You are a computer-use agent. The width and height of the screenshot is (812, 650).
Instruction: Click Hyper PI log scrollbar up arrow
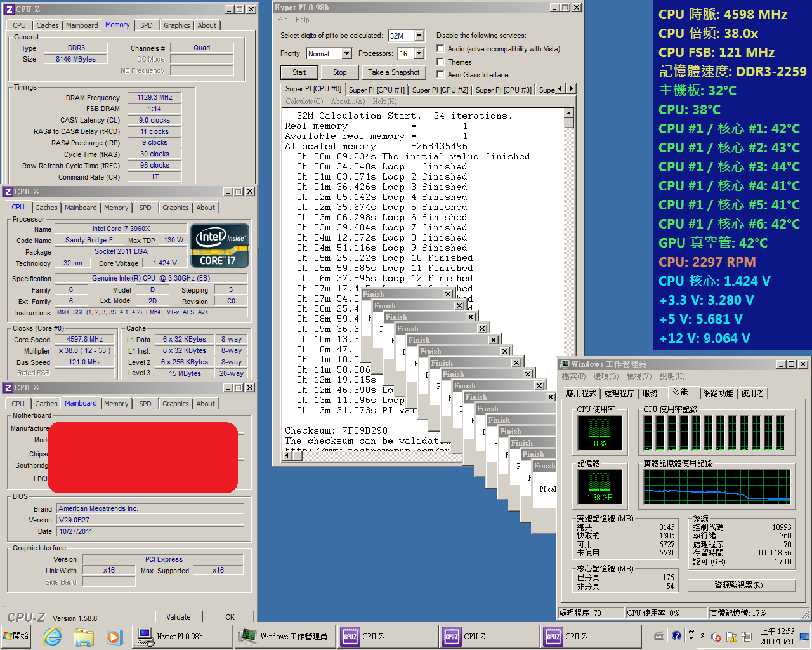tap(569, 113)
